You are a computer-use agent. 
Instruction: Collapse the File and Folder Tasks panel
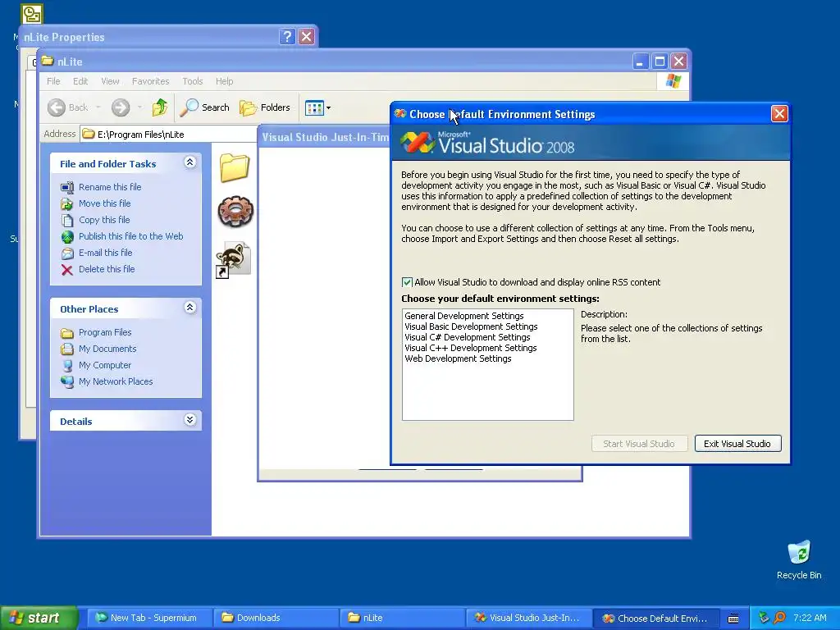point(189,162)
